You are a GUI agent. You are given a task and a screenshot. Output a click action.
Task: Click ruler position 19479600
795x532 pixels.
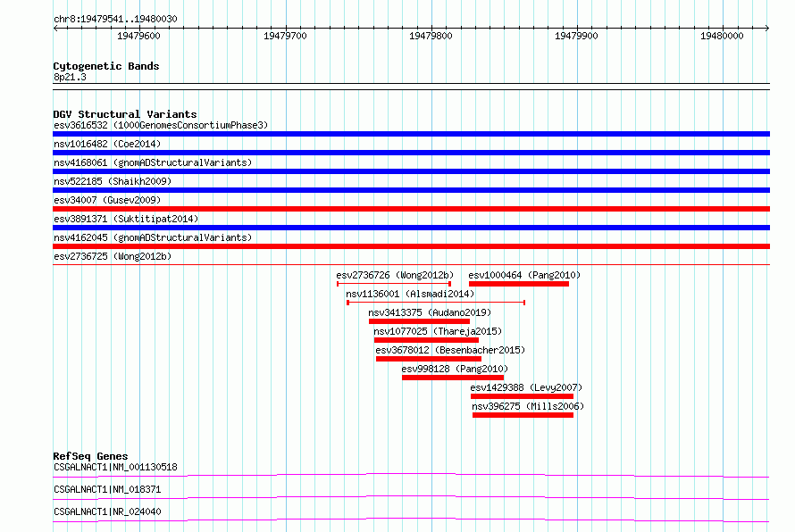tap(138, 36)
